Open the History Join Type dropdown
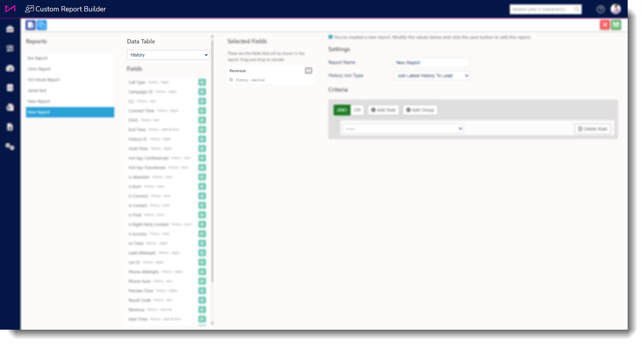Image resolution: width=644 pixels, height=346 pixels. tap(432, 76)
